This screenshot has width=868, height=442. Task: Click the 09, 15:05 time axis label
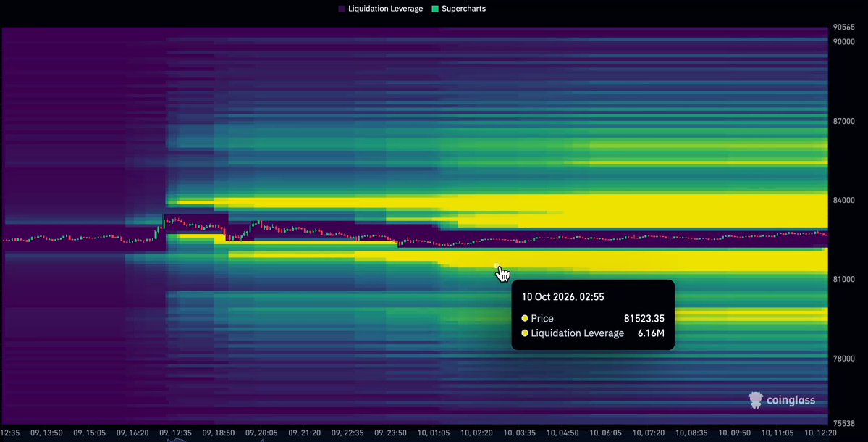(x=89, y=433)
